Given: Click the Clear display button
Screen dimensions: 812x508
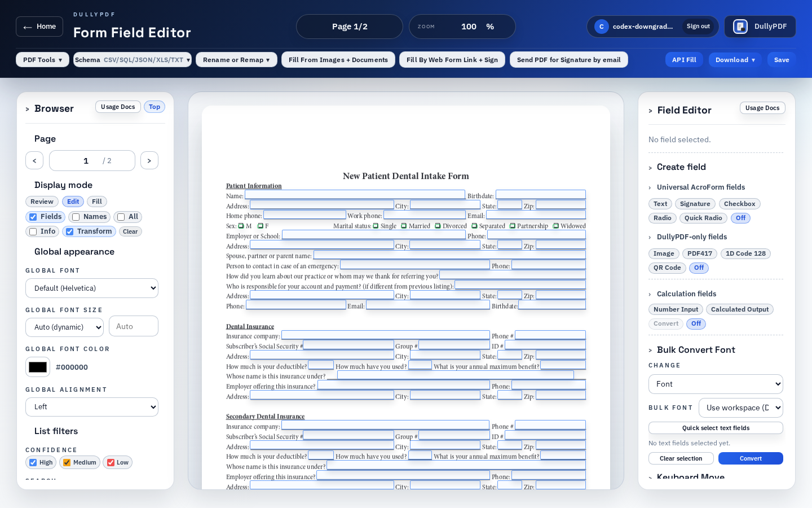Looking at the screenshot, I should click(130, 231).
